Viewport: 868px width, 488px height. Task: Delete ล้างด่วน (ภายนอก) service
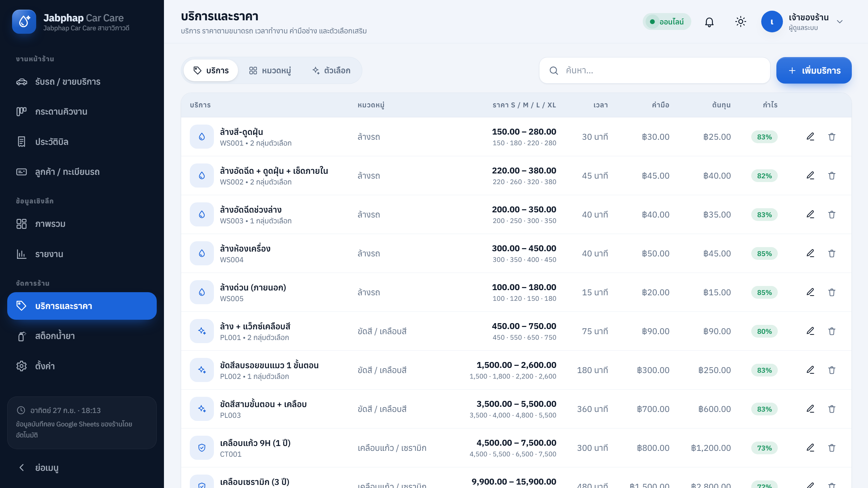pos(832,292)
